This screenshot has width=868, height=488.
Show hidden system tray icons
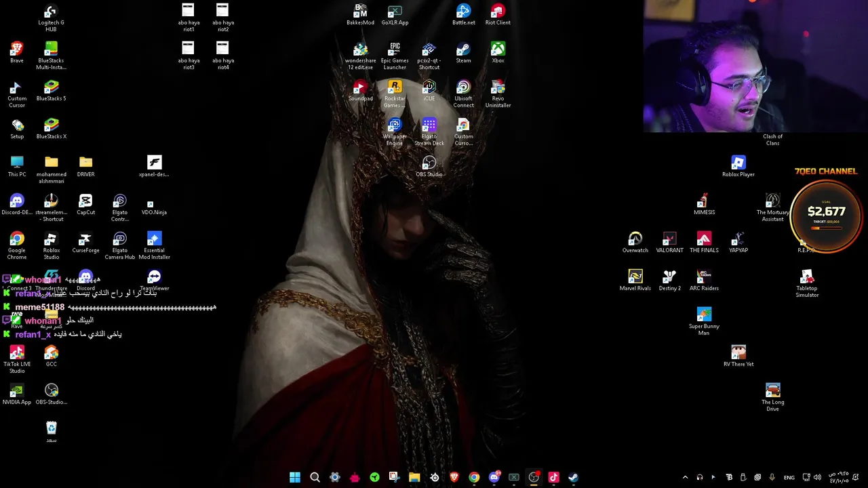click(x=685, y=477)
